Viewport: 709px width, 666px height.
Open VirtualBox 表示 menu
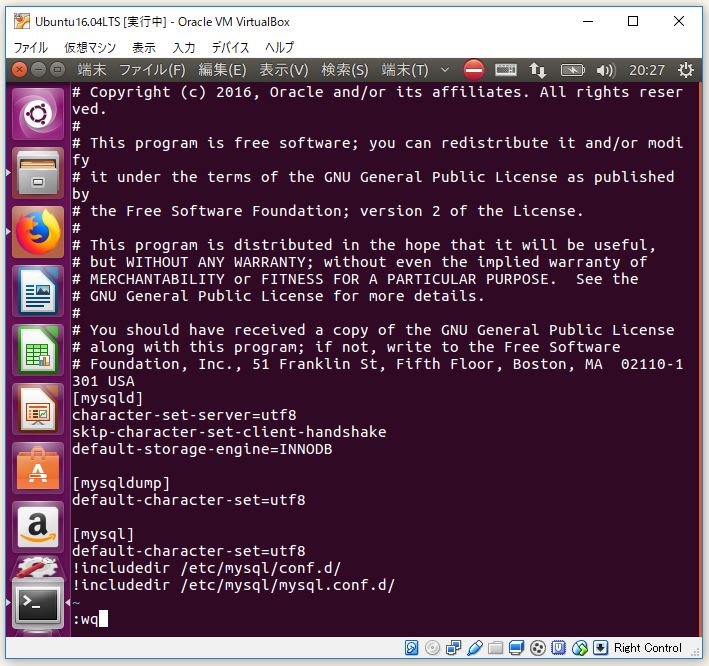tap(144, 47)
